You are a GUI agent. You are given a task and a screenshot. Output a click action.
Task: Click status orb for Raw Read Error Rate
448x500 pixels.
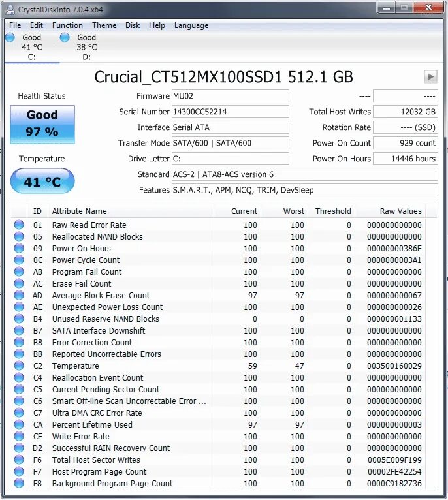point(19,225)
